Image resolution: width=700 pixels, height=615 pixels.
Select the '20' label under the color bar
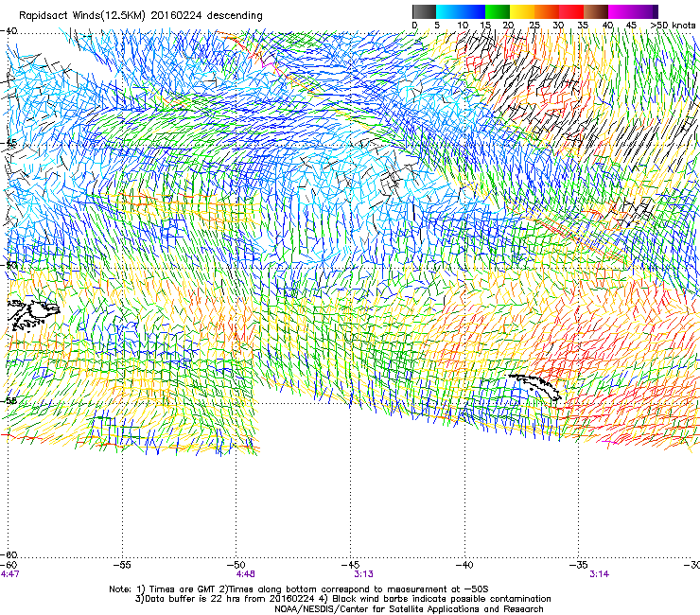pos(508,26)
